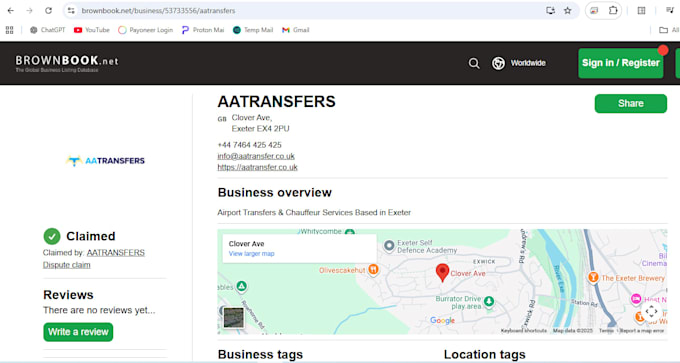Open the ChatGPT bookmark
The height and width of the screenshot is (363, 680).
click(47, 30)
